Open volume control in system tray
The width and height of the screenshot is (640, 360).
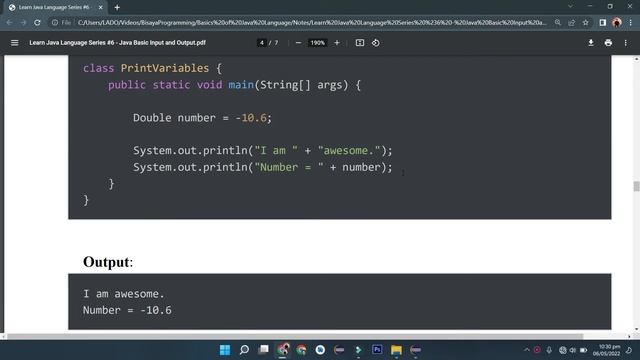573,350
